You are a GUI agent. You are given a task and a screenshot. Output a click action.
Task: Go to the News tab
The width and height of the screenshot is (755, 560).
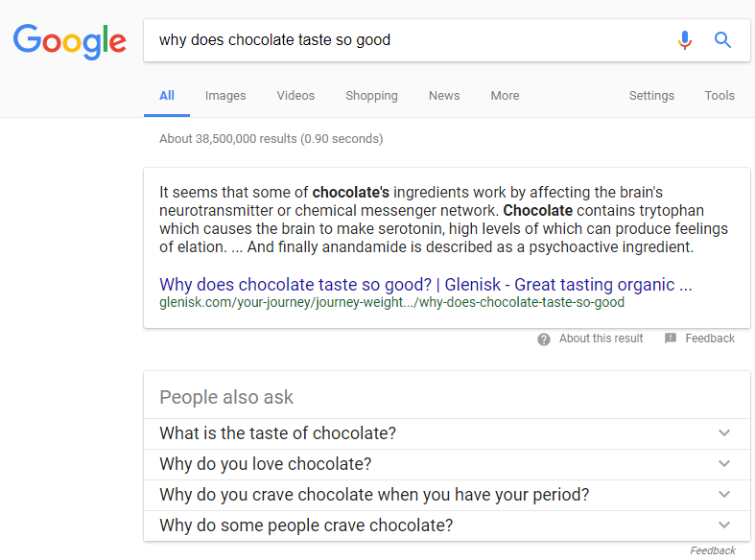(444, 96)
